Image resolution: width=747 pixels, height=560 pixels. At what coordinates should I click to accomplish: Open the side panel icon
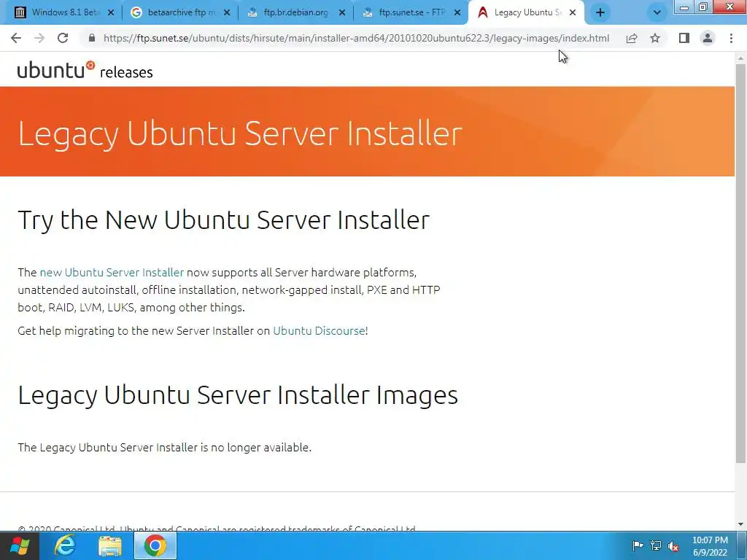click(x=684, y=38)
